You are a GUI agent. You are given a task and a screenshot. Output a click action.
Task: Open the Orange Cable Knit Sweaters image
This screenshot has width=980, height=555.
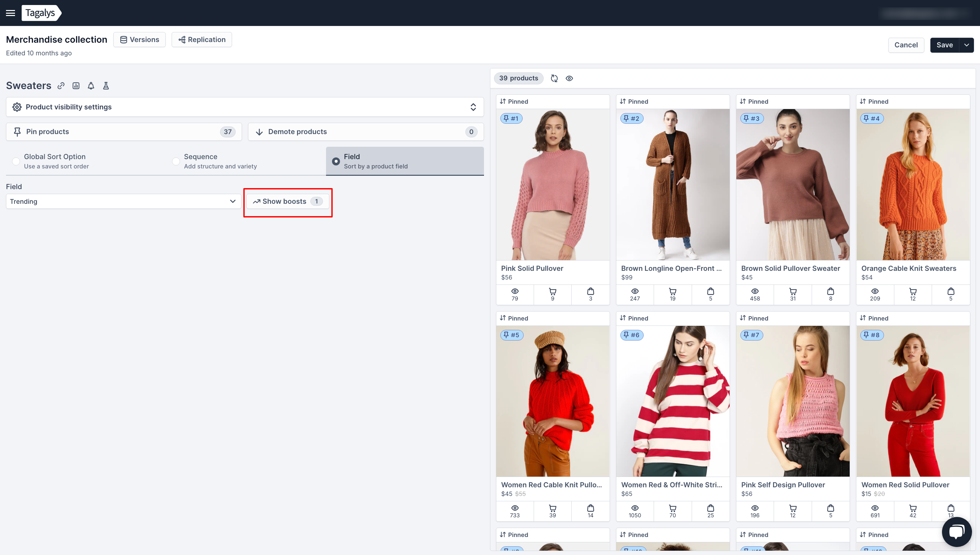tap(913, 184)
